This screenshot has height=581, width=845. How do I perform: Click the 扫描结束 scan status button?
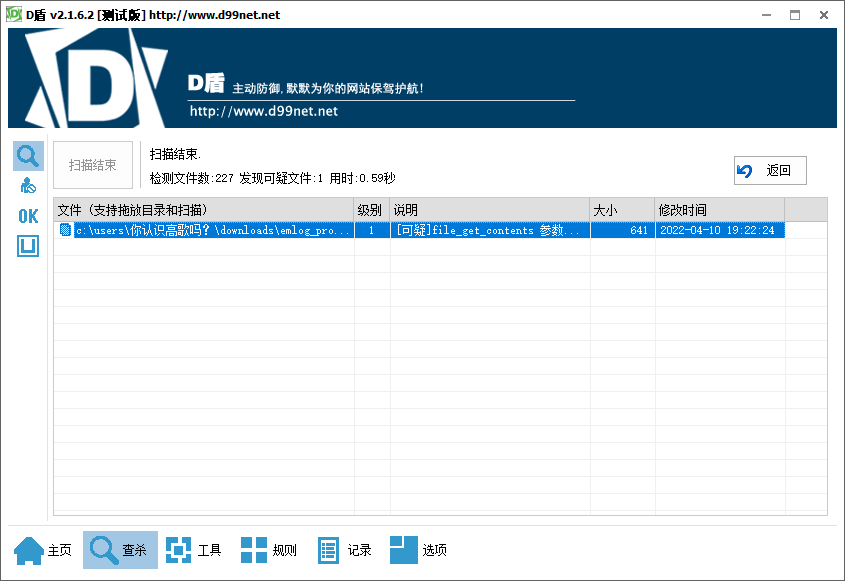(x=92, y=164)
